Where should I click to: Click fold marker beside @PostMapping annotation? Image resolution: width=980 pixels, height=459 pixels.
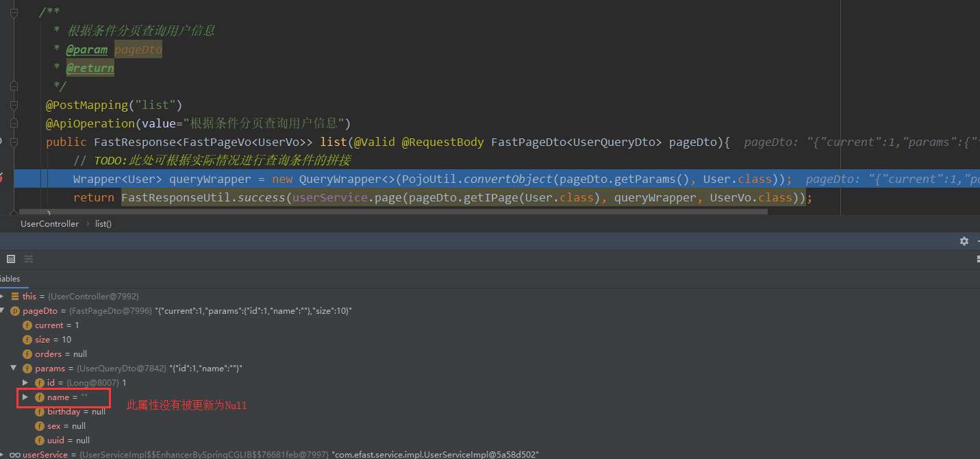coord(14,105)
